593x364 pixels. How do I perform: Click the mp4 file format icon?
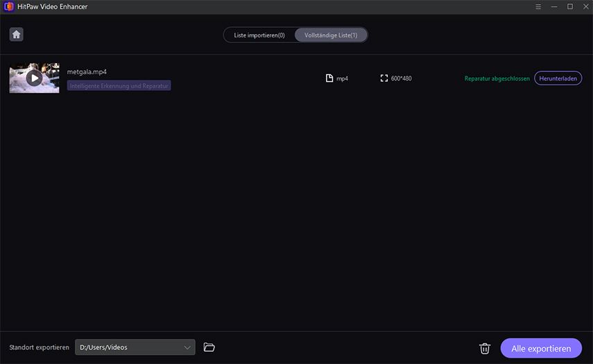click(x=329, y=78)
